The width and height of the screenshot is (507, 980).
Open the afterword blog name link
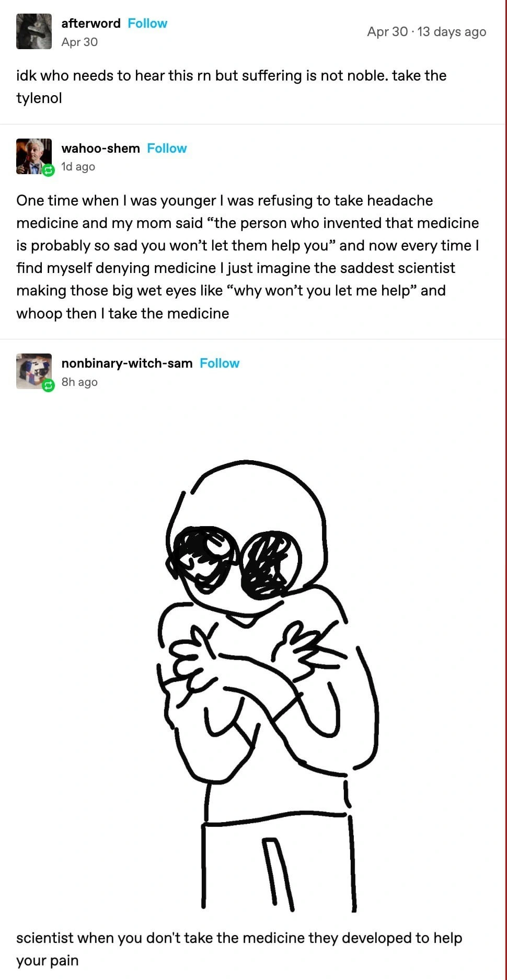pyautogui.click(x=91, y=24)
